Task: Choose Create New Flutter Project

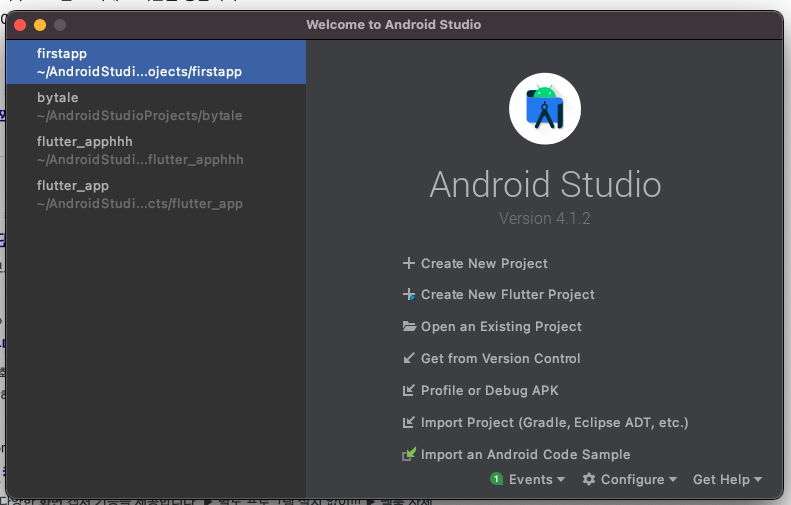Action: [x=507, y=295]
